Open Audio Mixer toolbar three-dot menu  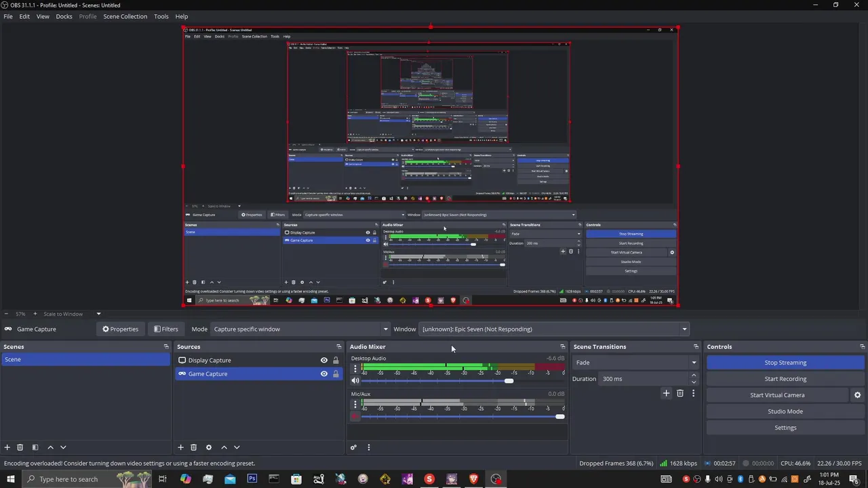pyautogui.click(x=369, y=447)
